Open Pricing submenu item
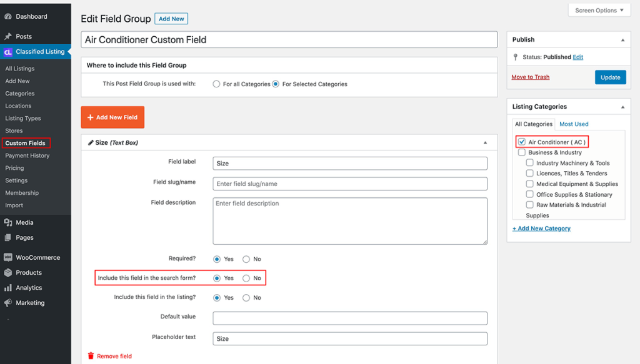This screenshot has height=364, width=640. [15, 168]
